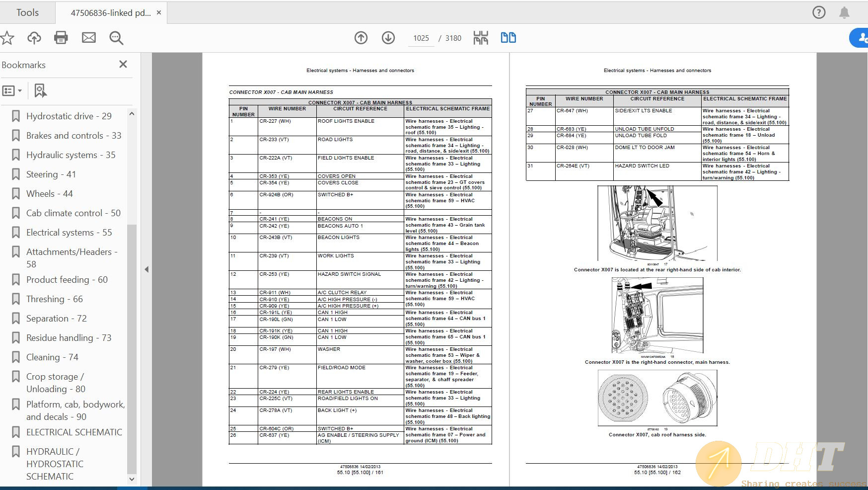The height and width of the screenshot is (490, 868).
Task: Upload file to cloud storage
Action: click(34, 38)
